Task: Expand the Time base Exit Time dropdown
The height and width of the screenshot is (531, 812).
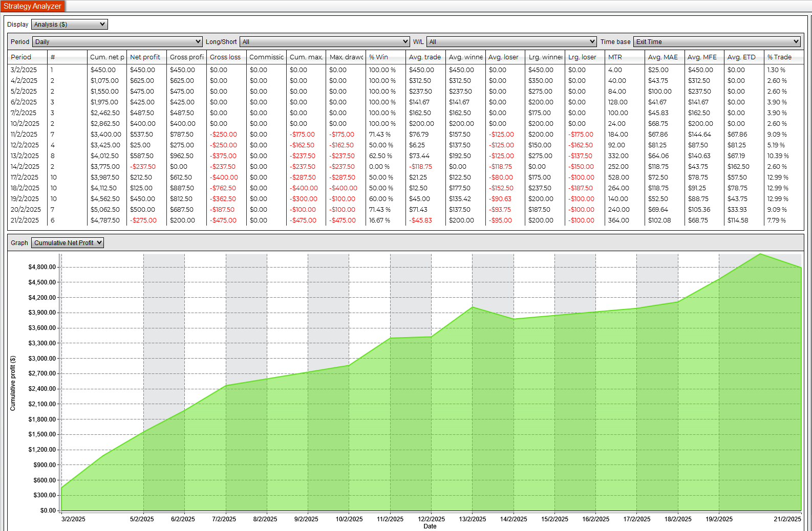Action: (x=716, y=42)
